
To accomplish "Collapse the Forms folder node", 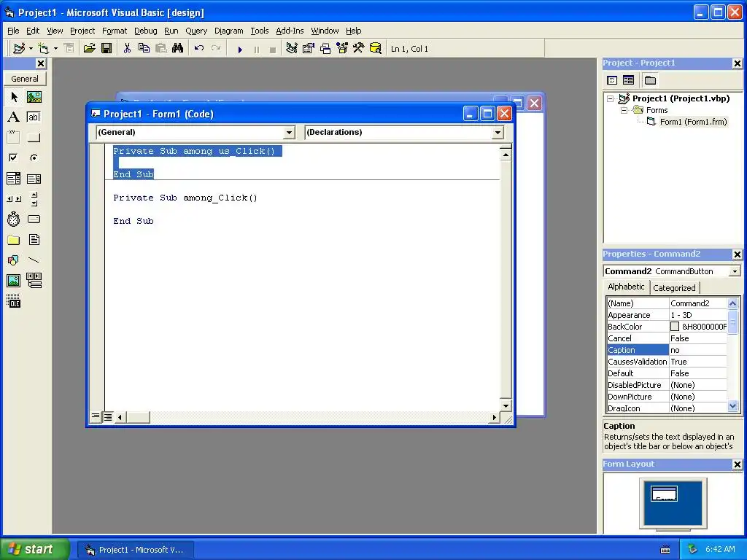I will (624, 110).
